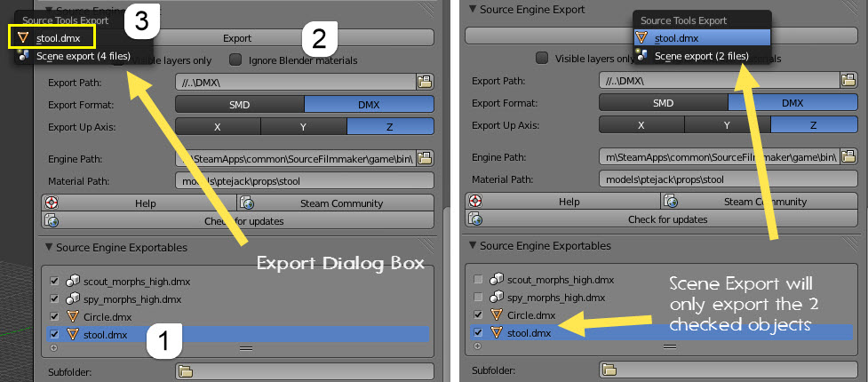Viewport: 868px width, 382px height.
Task: Click spy_morphs_high.dmx group icon, right panel
Action: 498,298
